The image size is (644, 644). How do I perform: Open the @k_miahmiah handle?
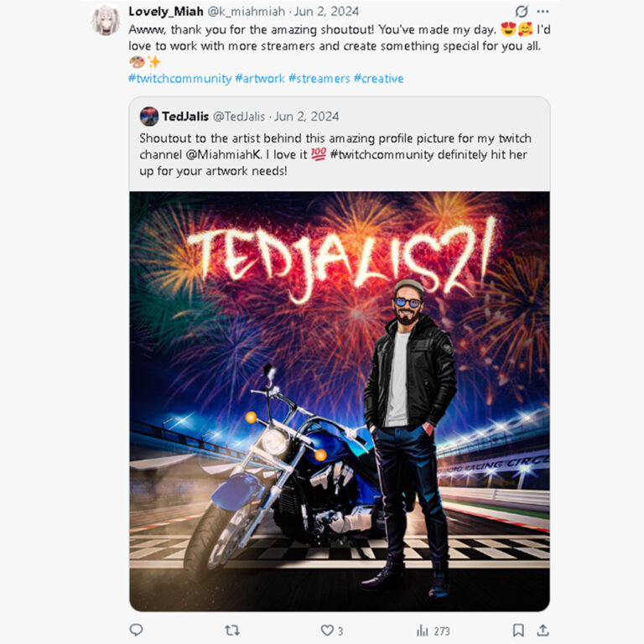(x=246, y=12)
